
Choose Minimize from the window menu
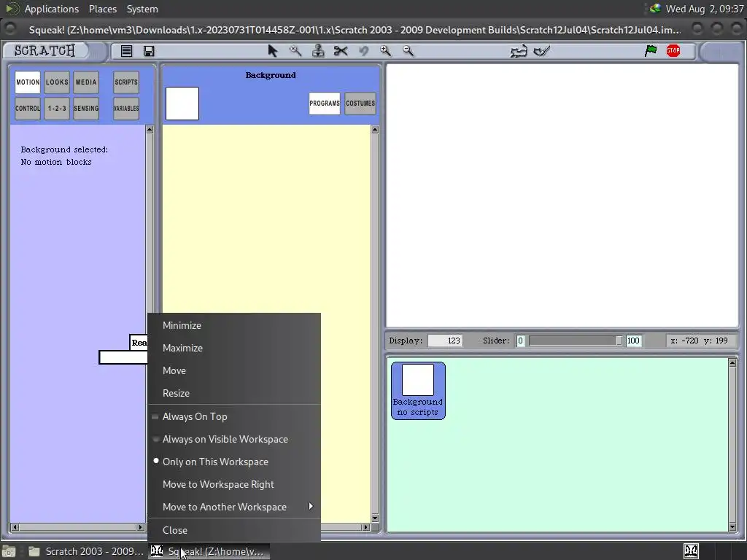234,325
